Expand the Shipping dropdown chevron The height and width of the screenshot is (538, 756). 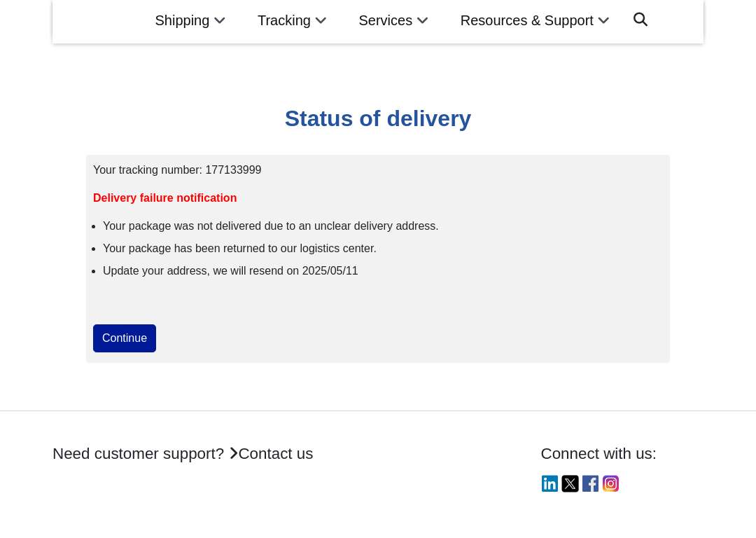(220, 21)
